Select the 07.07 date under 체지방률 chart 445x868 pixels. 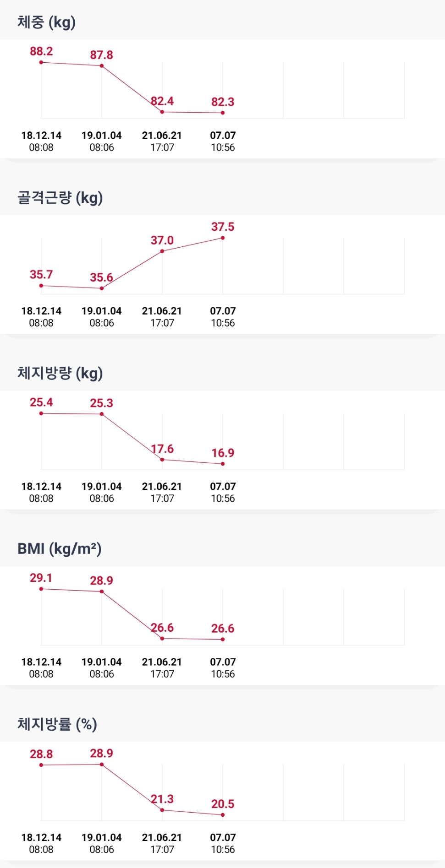(x=223, y=837)
